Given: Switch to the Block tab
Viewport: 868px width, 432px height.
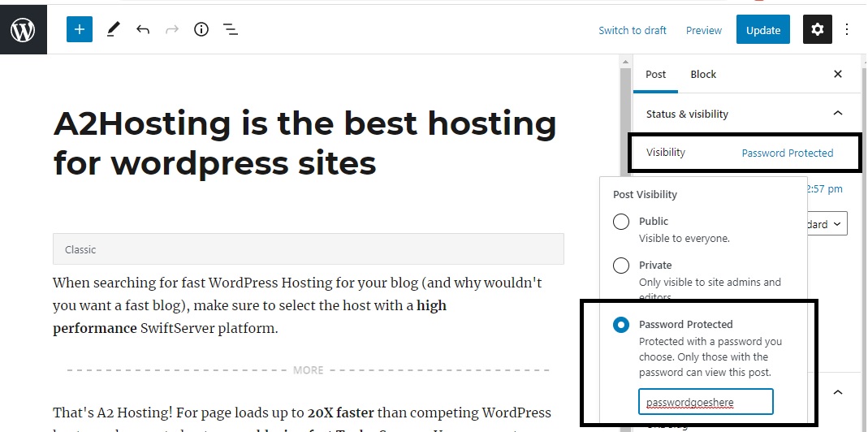Looking at the screenshot, I should (703, 74).
